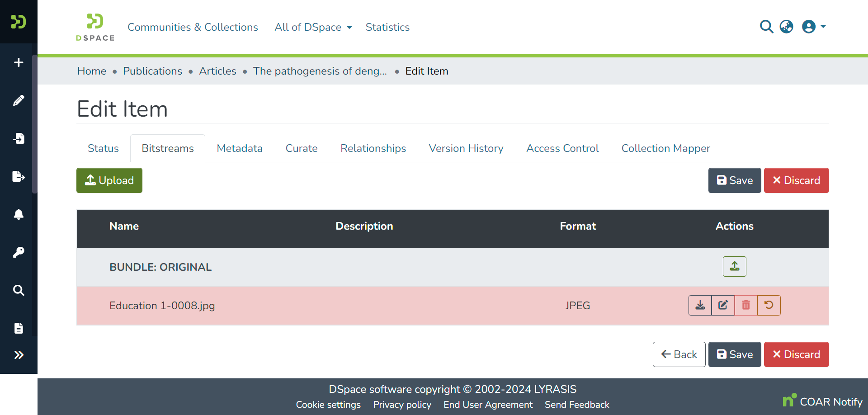Click the undo changes icon
Viewport: 868px width, 415px height.
[769, 305]
